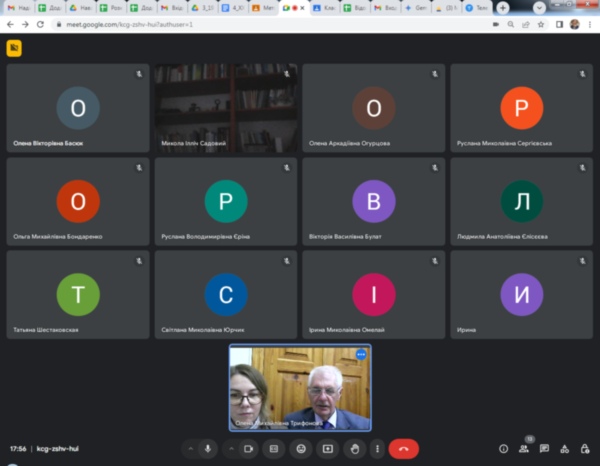Viewport: 600px width, 466px height.
Task: Expand audio settings arrow beside microphone
Action: tap(191, 449)
